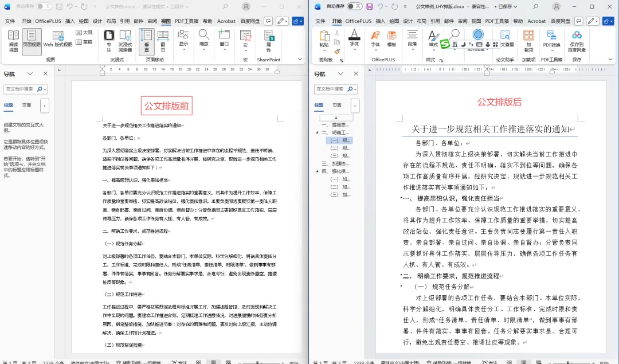Switch to 大纲 outline view

pyautogui.click(x=84, y=32)
